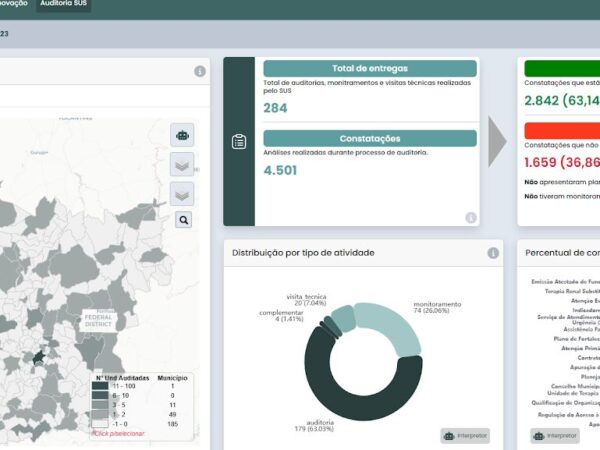The width and height of the screenshot is (600, 450).
Task: Open the Auditoria SUS tab
Action: point(64,5)
